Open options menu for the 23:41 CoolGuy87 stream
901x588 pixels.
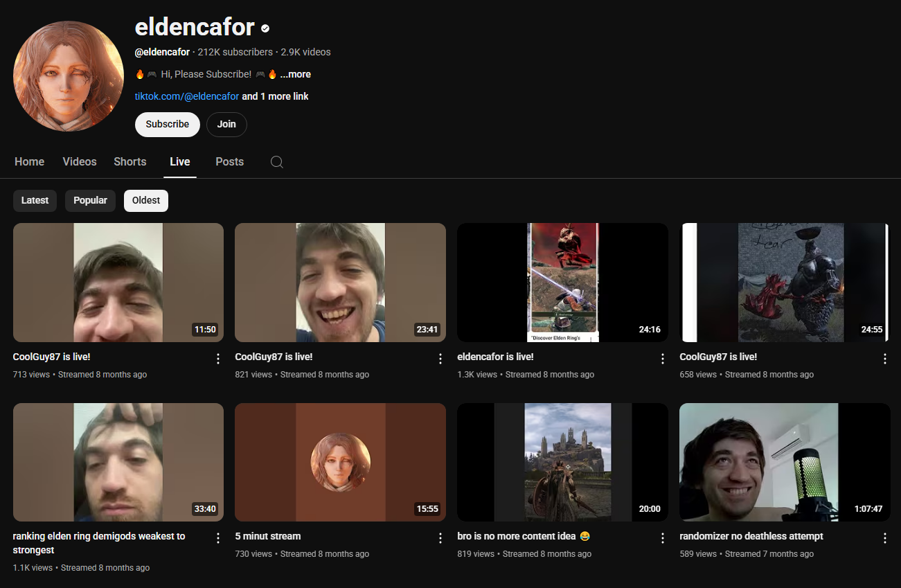(x=440, y=359)
